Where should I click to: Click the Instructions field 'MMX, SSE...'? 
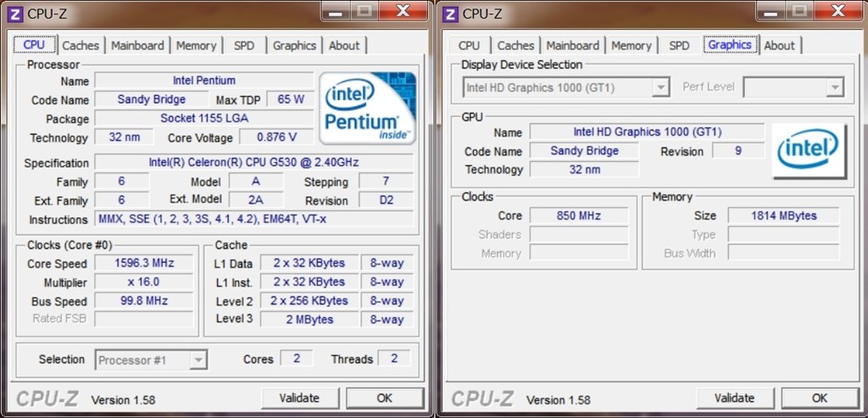(x=253, y=220)
